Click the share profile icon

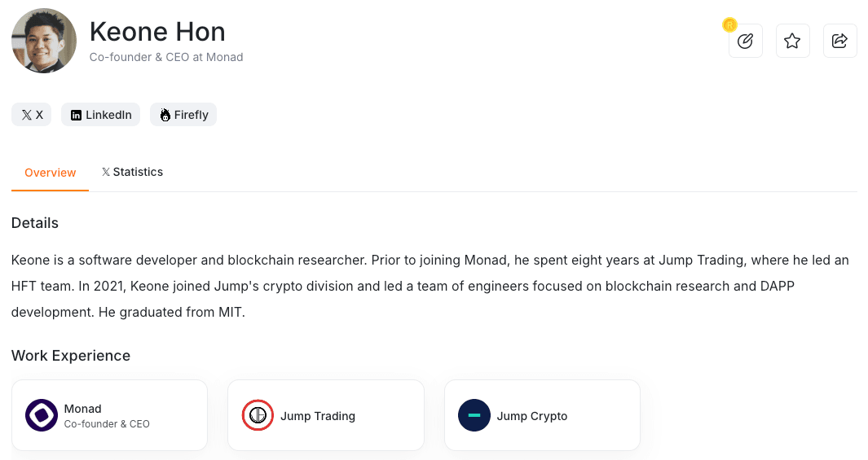(839, 41)
